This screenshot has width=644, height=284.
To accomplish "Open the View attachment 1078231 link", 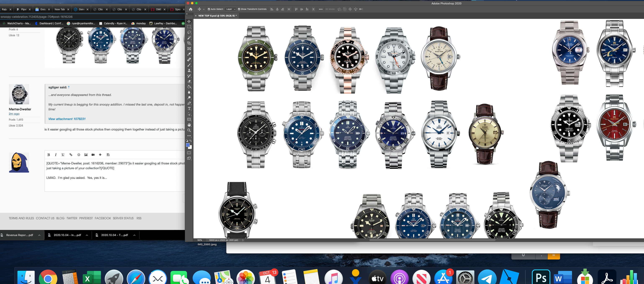I will (67, 119).
